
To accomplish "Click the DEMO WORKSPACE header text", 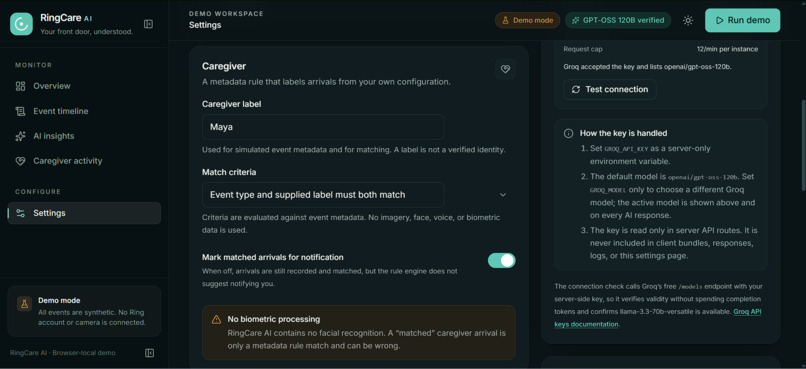I will [226, 14].
